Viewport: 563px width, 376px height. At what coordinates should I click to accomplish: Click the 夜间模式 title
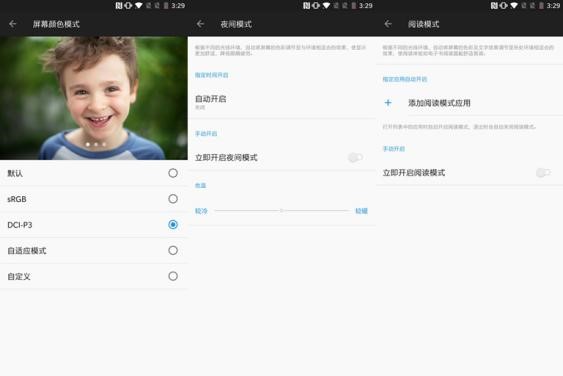[x=236, y=24]
